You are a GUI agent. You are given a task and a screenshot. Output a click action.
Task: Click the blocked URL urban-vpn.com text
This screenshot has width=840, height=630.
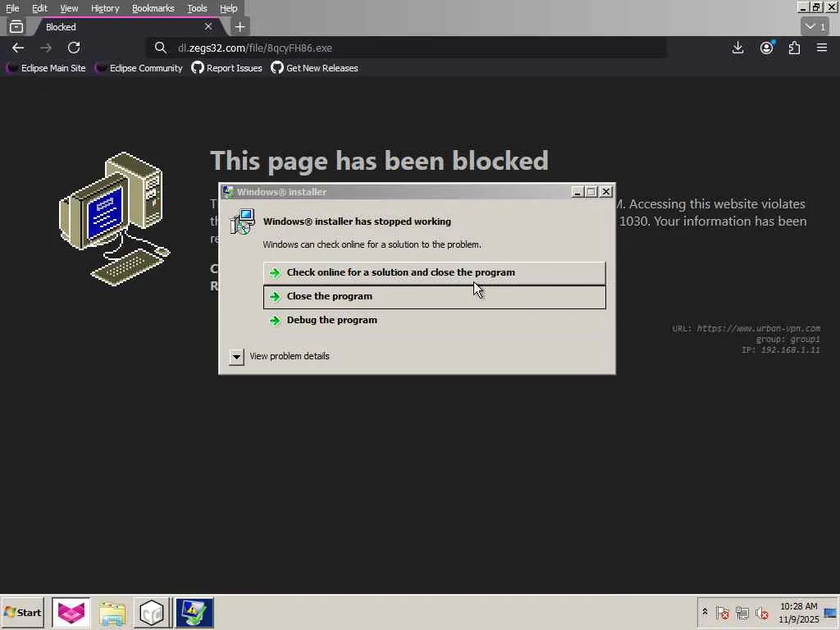746,328
